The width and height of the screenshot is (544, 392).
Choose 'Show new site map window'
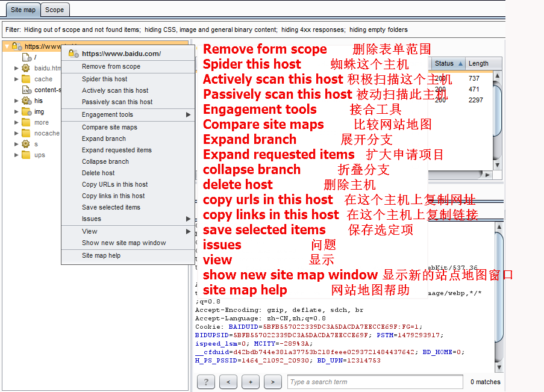[x=128, y=243]
